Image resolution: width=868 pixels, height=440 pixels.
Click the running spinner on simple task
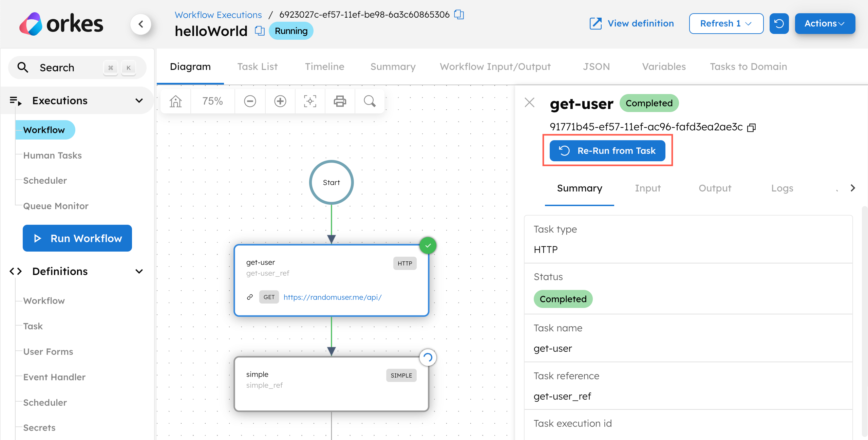pyautogui.click(x=428, y=357)
